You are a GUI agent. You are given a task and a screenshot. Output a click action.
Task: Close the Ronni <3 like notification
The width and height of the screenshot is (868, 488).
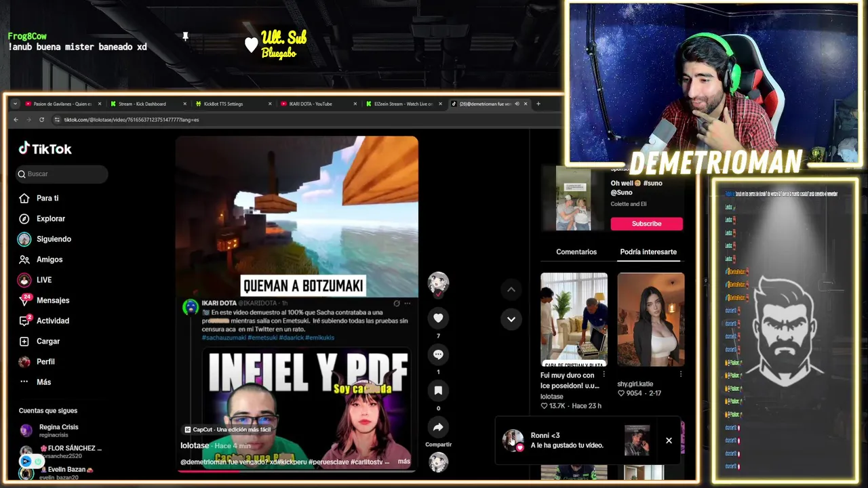[669, 441]
